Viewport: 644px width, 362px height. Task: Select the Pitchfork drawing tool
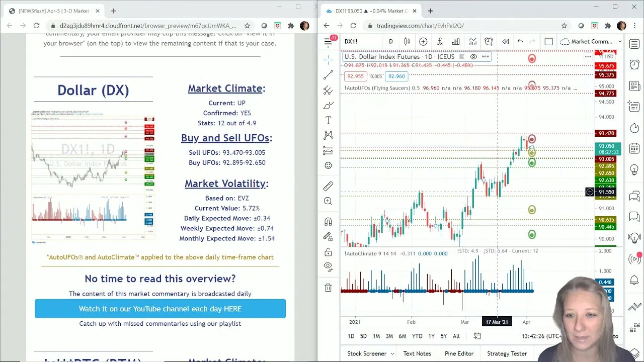[328, 90]
